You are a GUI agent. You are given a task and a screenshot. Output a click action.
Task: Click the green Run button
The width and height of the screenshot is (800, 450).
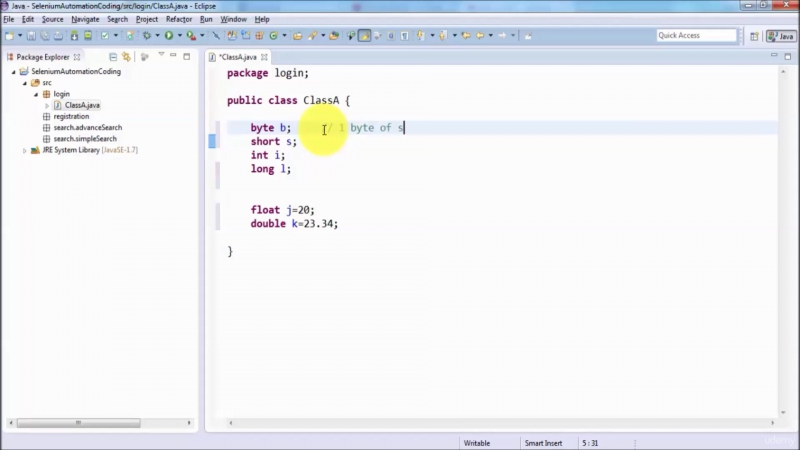(169, 36)
